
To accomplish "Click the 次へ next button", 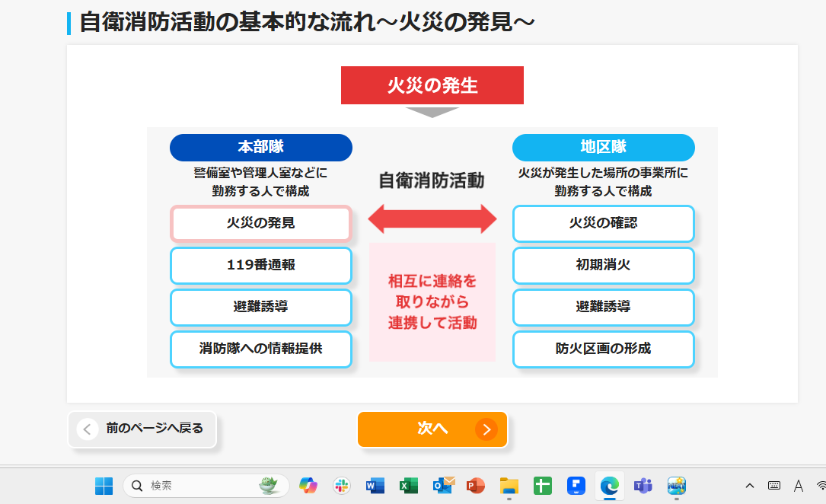I will [x=432, y=429].
